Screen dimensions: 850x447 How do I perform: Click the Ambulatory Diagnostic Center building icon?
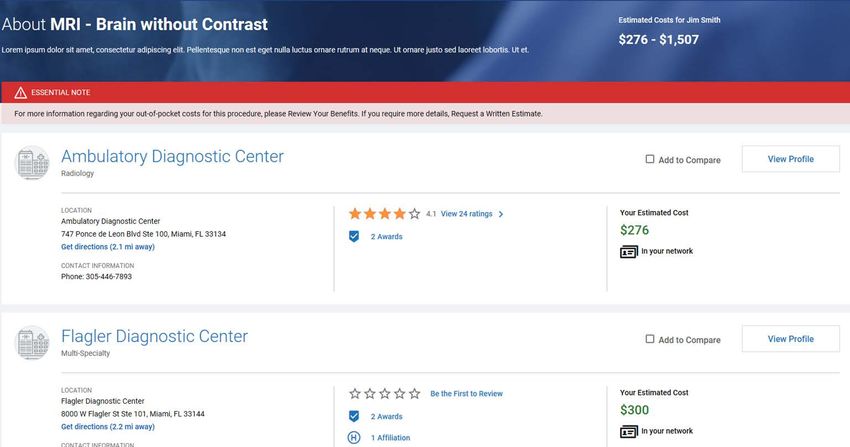(x=32, y=163)
